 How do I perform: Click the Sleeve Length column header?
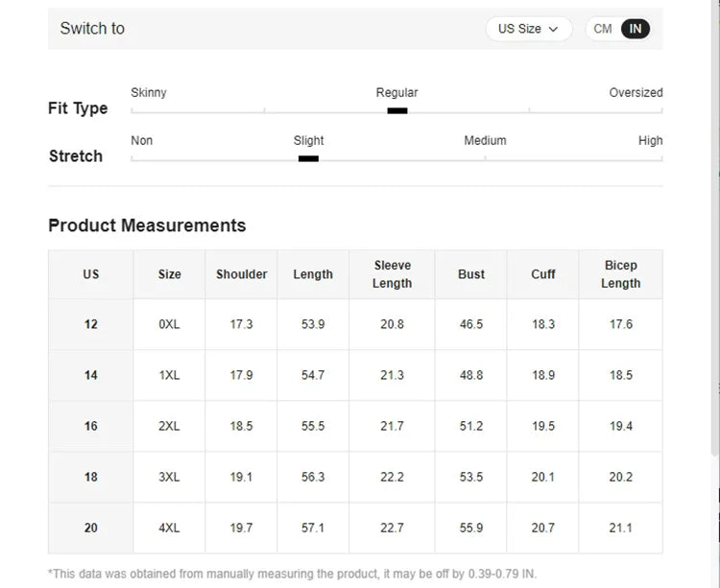[x=392, y=274]
